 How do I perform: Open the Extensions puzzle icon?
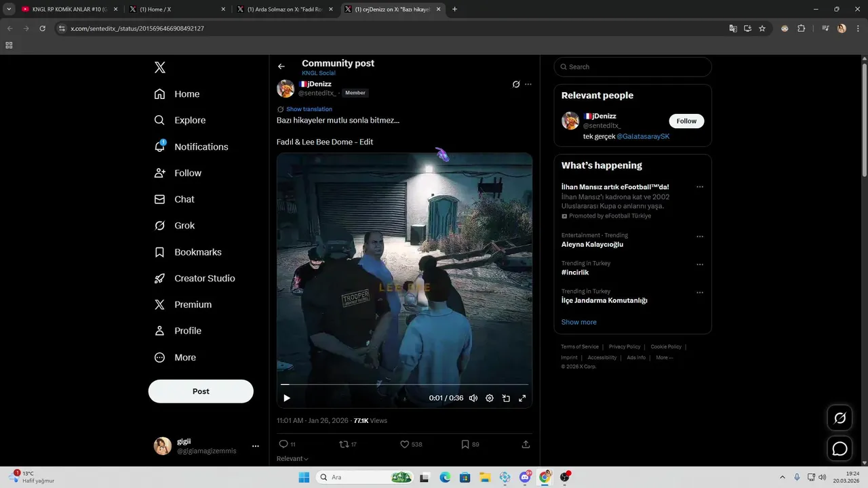coord(801,28)
